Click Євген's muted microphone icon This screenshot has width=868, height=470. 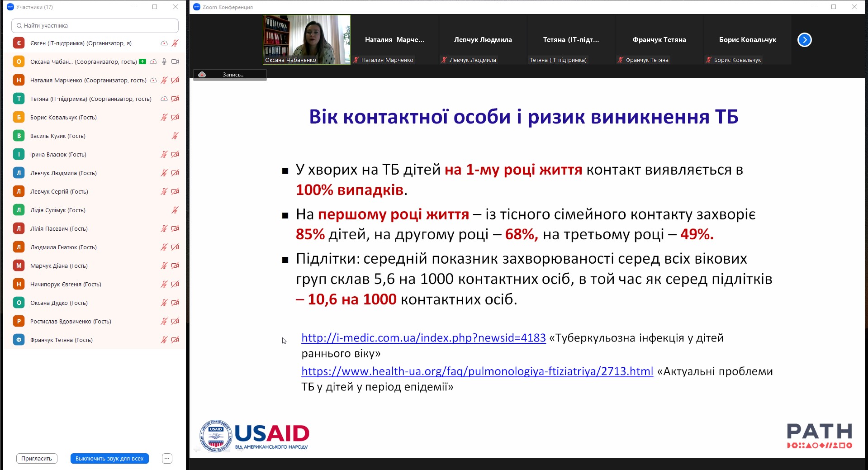point(175,43)
